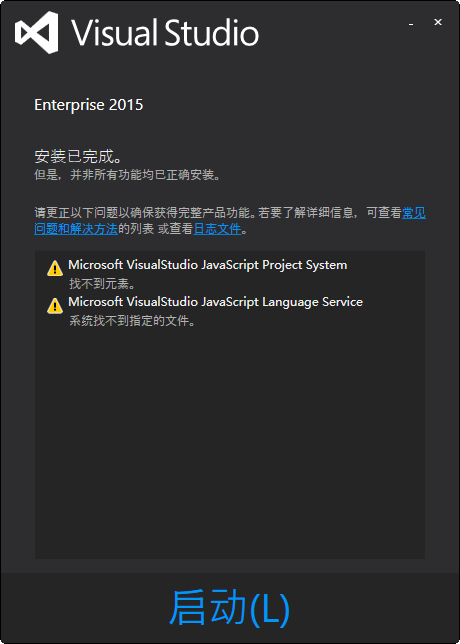The width and height of the screenshot is (460, 644).
Task: Click warning icon beside JavaScript Project System
Action: coord(55,269)
